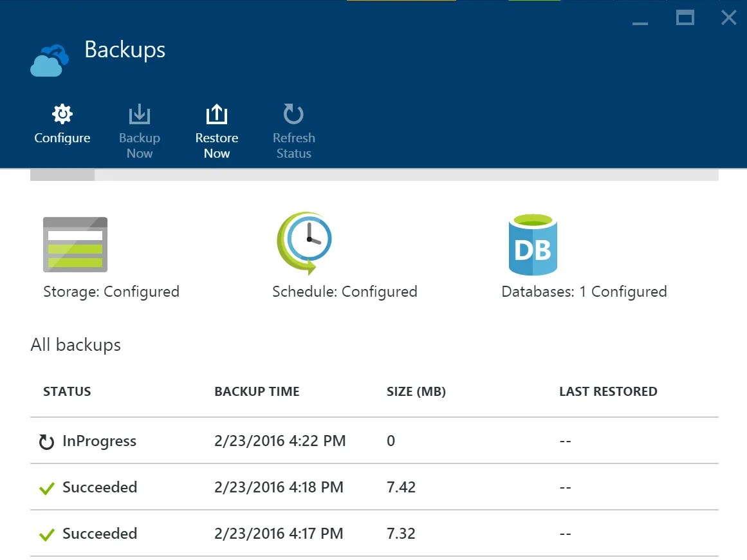Click the Refresh Status label
Screen dimensions: 747x560
[294, 145]
